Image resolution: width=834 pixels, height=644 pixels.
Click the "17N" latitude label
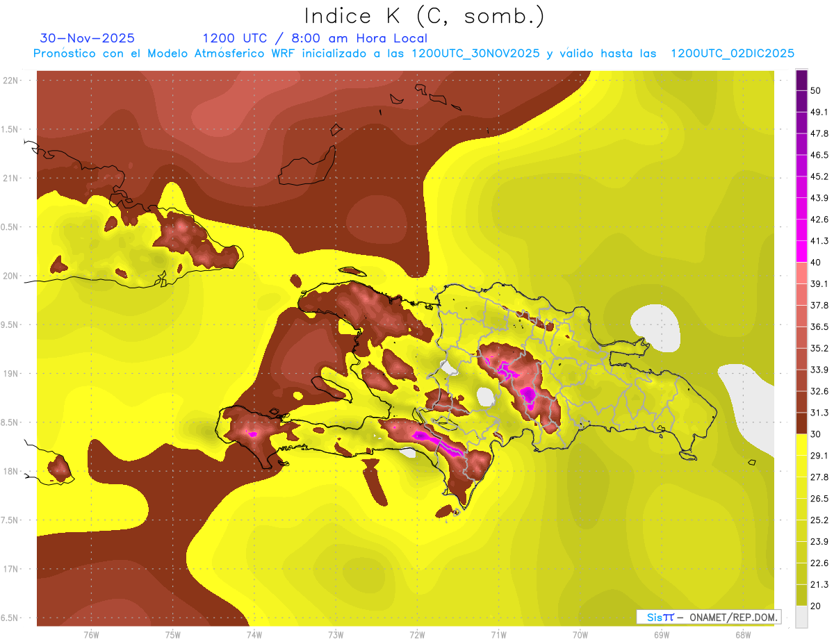12,569
